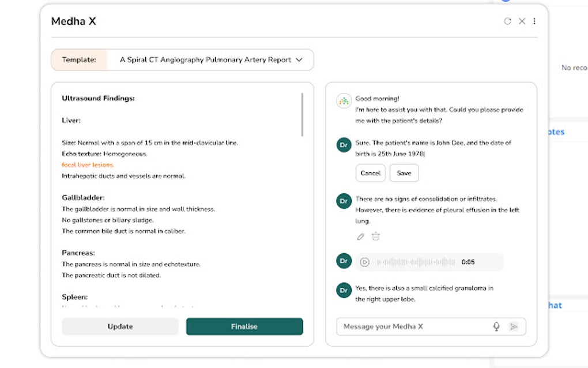The height and width of the screenshot is (368, 588).
Task: Delete the pleural effusion message with trash icon
Action: coord(376,236)
